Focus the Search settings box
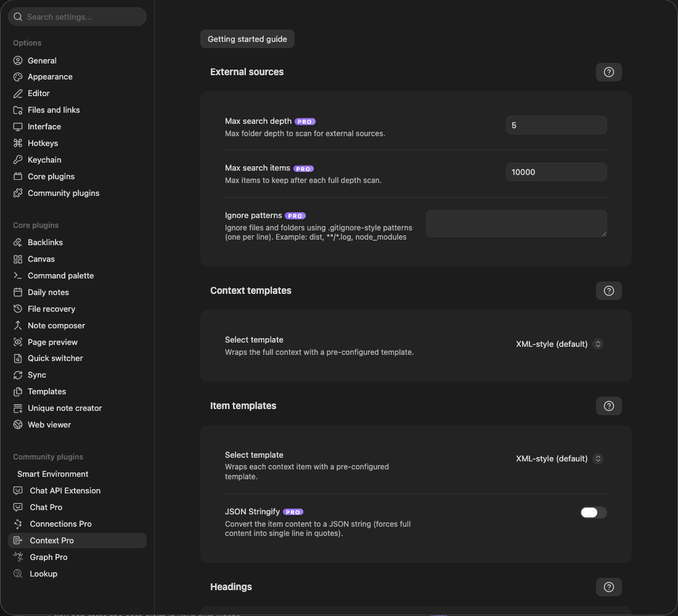678x616 pixels. pos(77,17)
